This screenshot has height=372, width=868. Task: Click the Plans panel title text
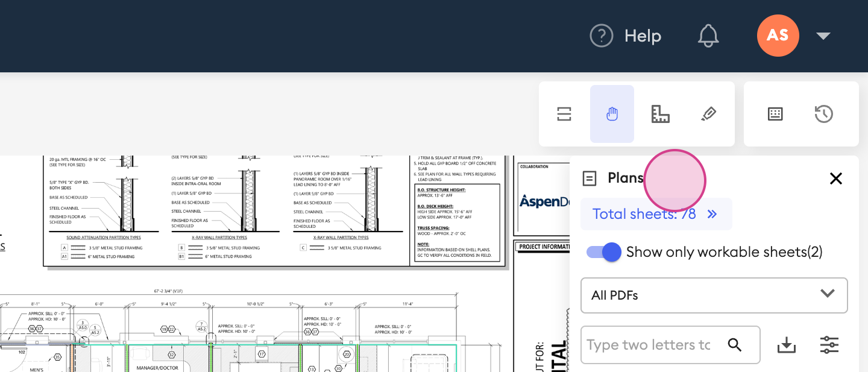point(626,178)
